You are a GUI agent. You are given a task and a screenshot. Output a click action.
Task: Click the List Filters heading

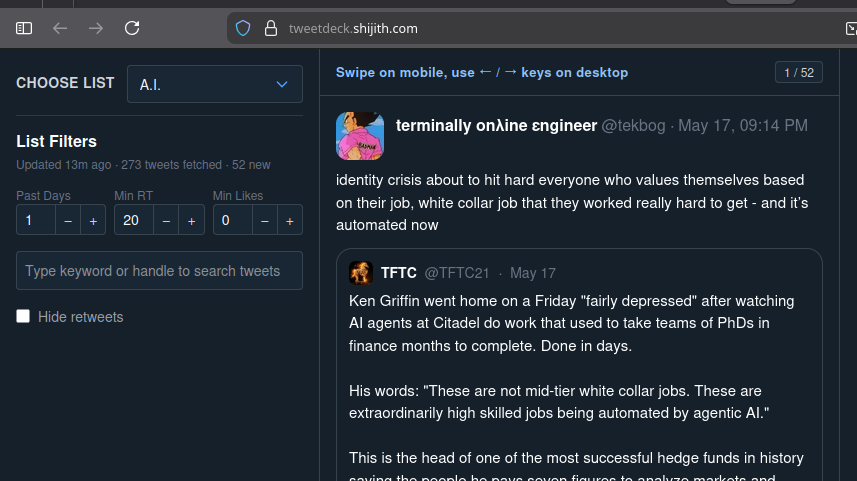56,142
